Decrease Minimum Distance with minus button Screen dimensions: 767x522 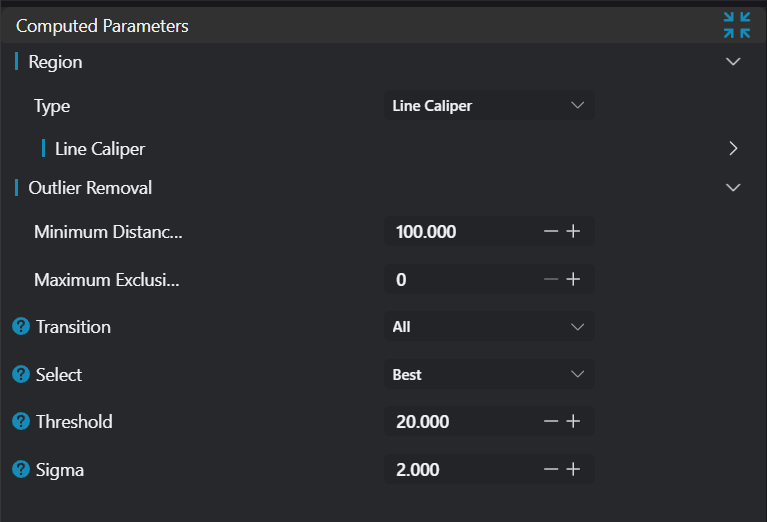tap(551, 232)
